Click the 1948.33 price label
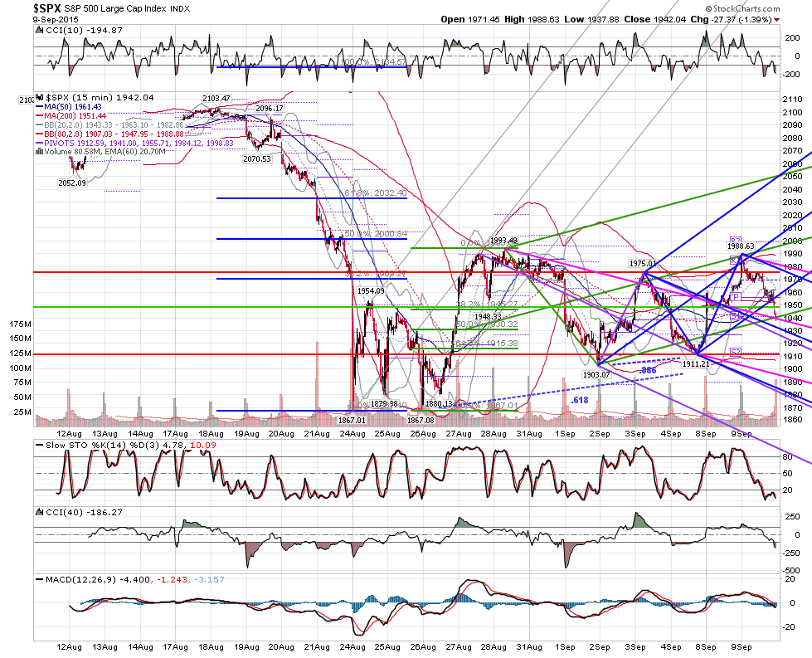This screenshot has height=658, width=812. click(488, 317)
